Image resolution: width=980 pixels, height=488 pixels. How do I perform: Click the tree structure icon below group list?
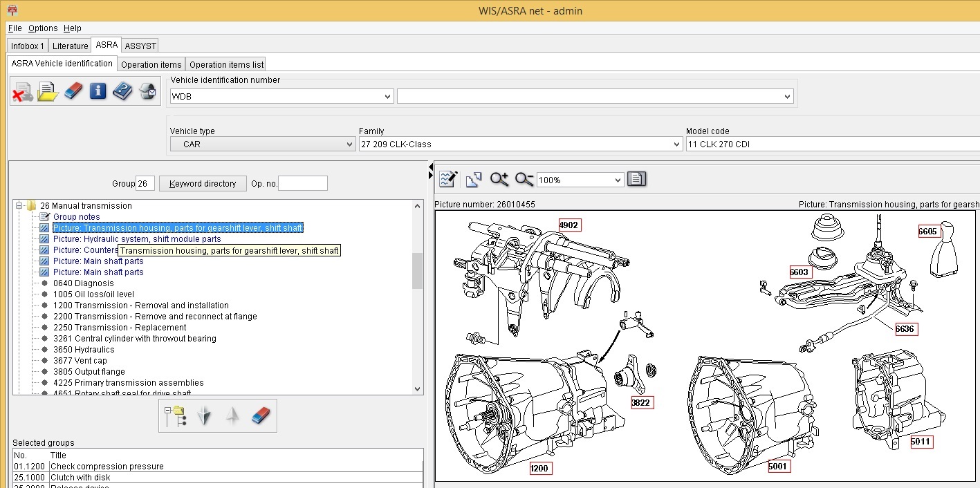175,415
